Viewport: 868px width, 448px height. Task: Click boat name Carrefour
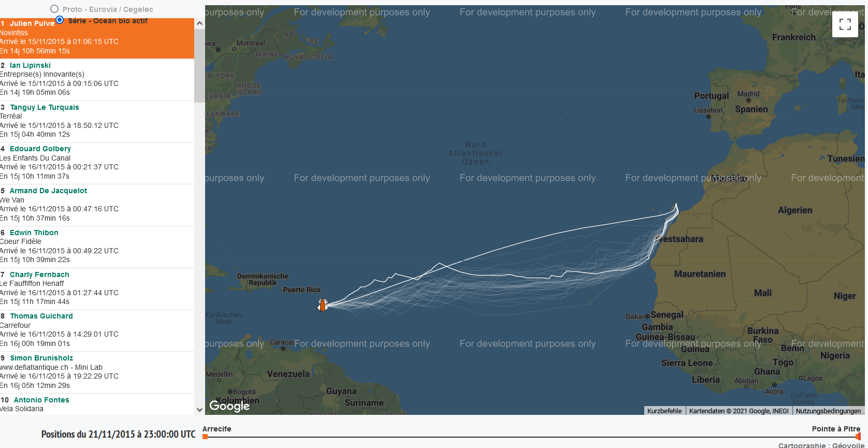pyautogui.click(x=16, y=325)
